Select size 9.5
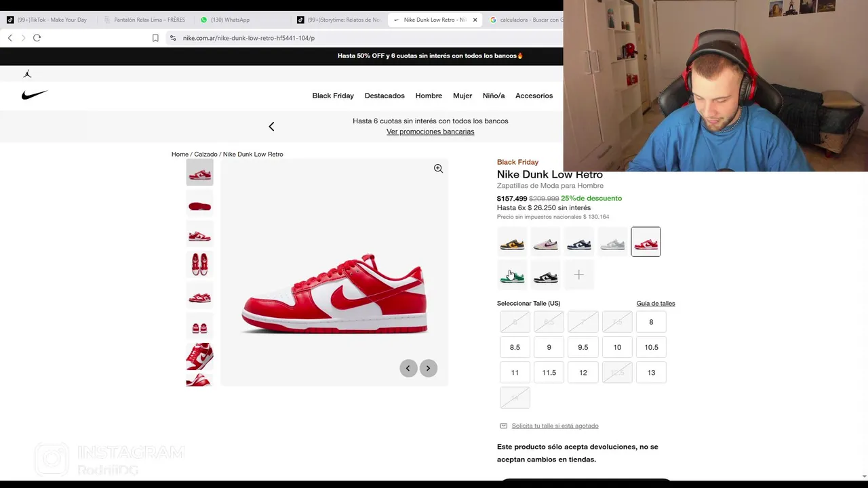The width and height of the screenshot is (868, 488). coord(583,347)
